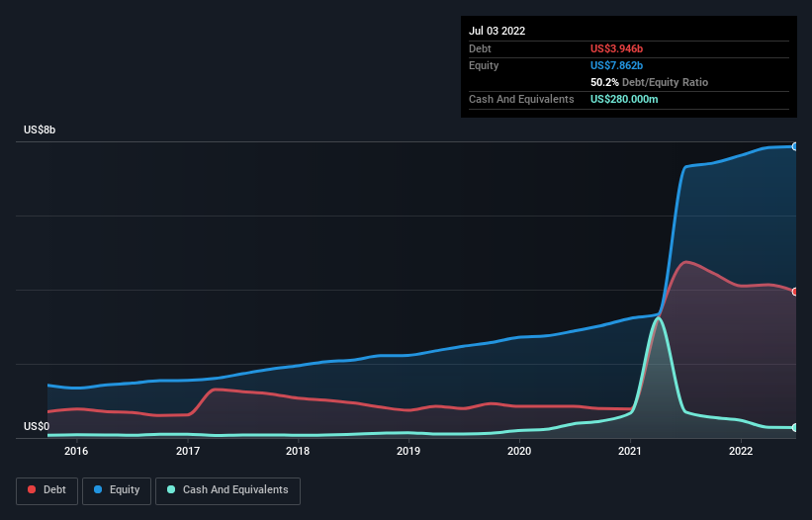812x520 pixels.
Task: Click the 2019 axis label
Action: tap(408, 451)
